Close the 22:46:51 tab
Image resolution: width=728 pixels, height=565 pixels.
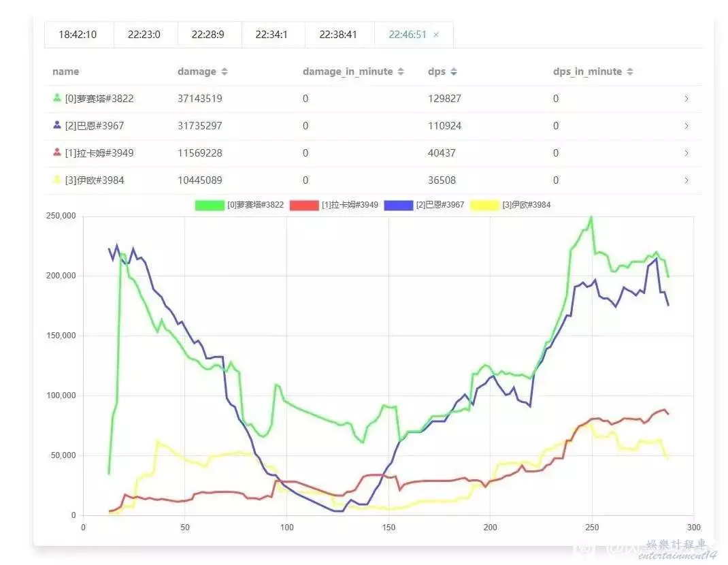(x=436, y=35)
